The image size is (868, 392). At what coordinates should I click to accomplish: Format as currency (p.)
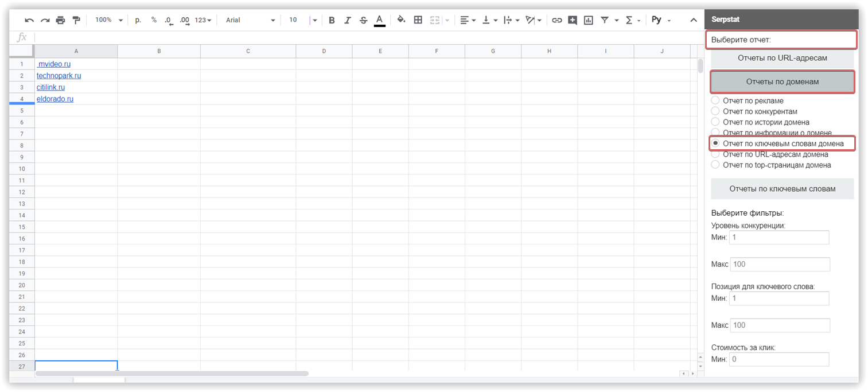(138, 20)
